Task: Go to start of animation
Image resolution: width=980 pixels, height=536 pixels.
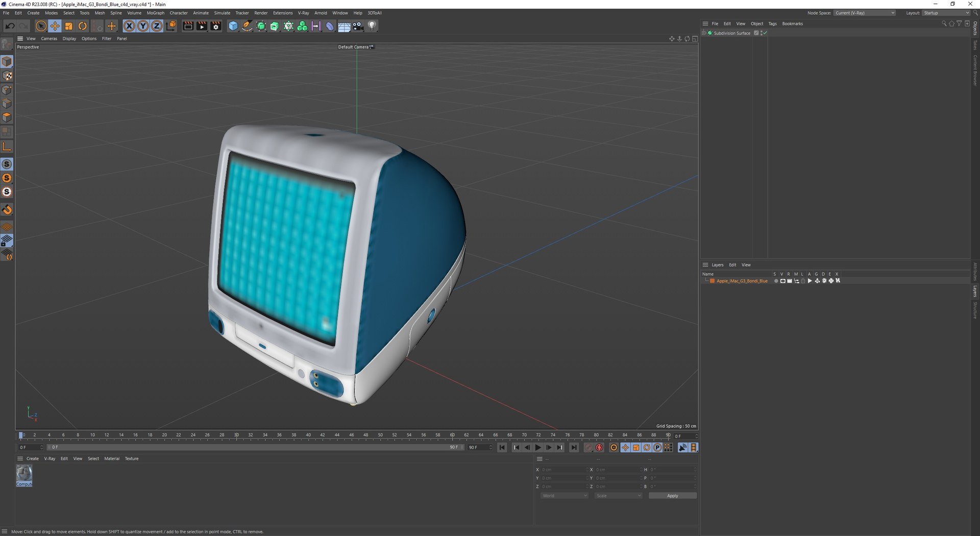Action: point(502,448)
